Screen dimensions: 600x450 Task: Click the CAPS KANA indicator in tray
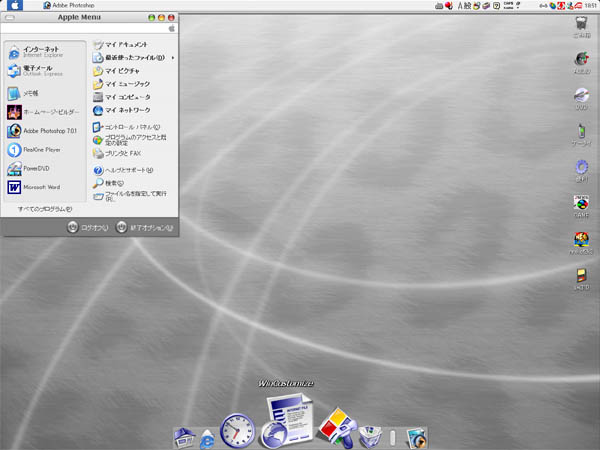508,5
